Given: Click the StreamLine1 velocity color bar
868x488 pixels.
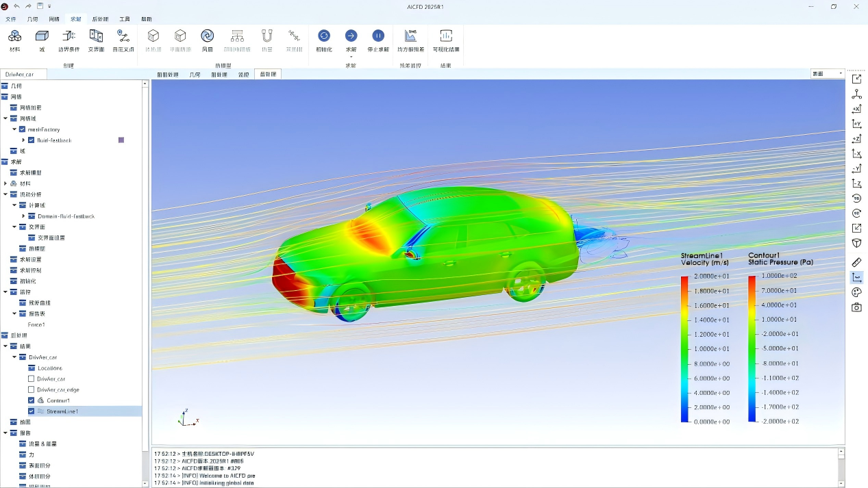Looking at the screenshot, I should (x=685, y=348).
